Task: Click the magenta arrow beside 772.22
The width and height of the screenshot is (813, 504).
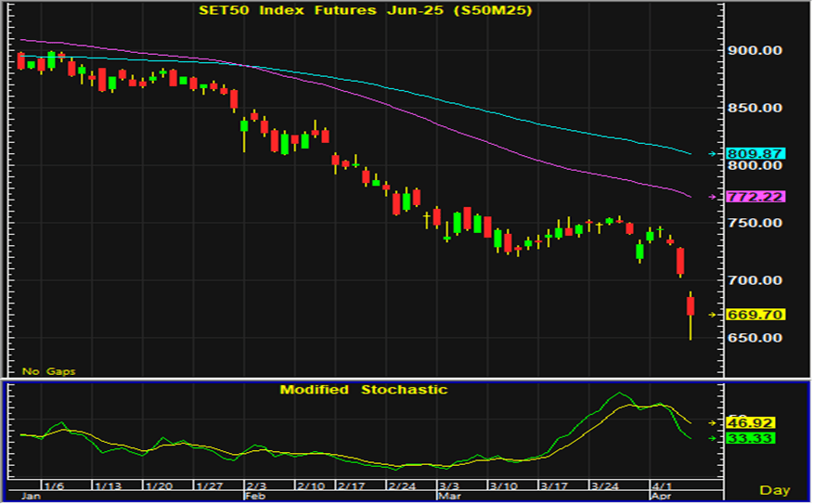Action: click(712, 198)
